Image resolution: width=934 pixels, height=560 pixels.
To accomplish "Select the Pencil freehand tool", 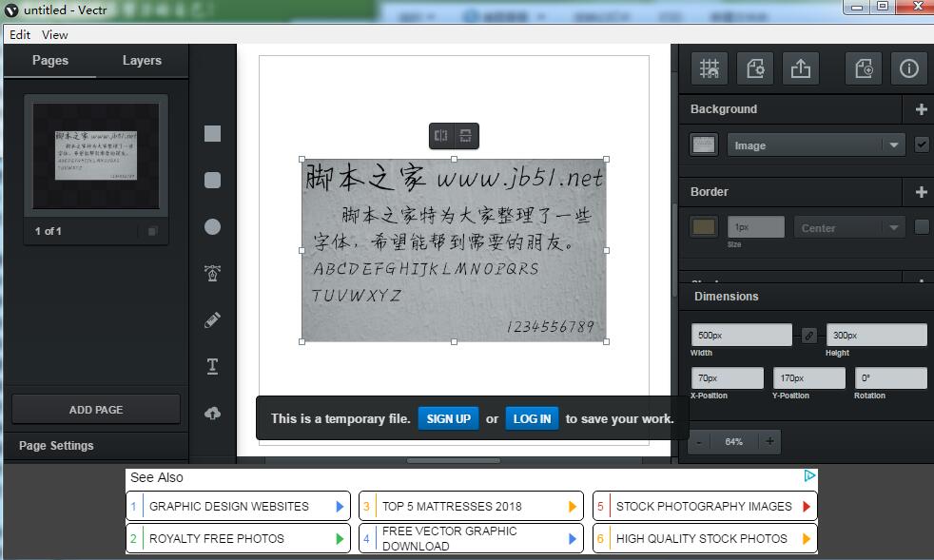I will (212, 320).
